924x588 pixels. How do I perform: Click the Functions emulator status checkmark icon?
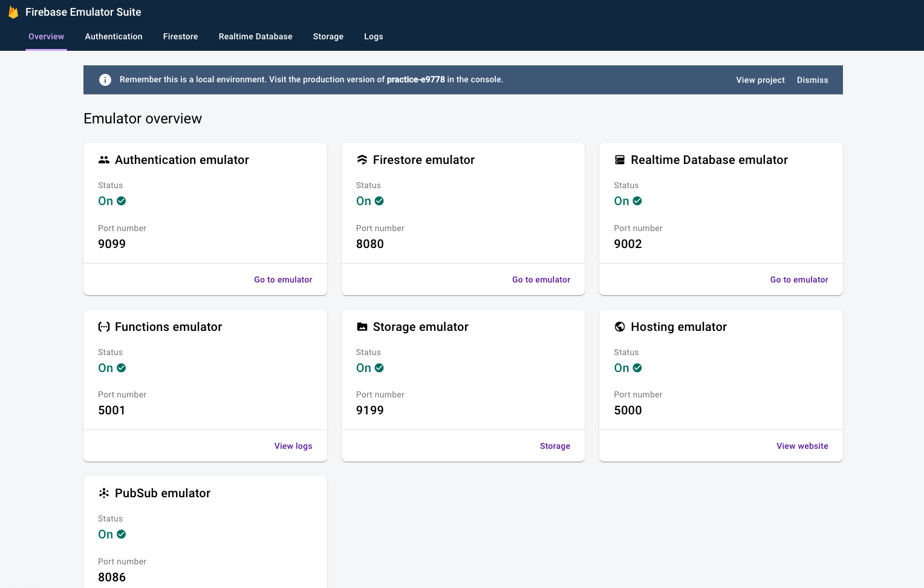pos(122,368)
